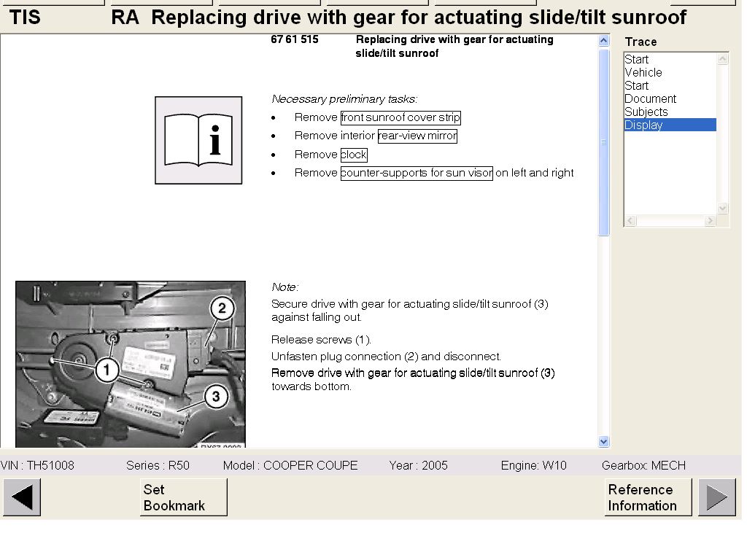Open the clock removal link

point(354,155)
